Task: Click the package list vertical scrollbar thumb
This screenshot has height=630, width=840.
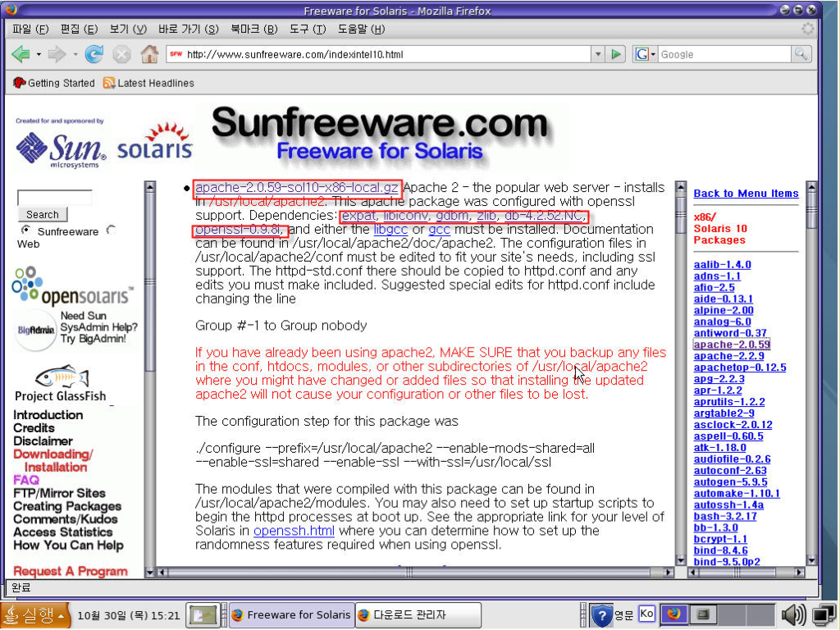Action: click(811, 211)
